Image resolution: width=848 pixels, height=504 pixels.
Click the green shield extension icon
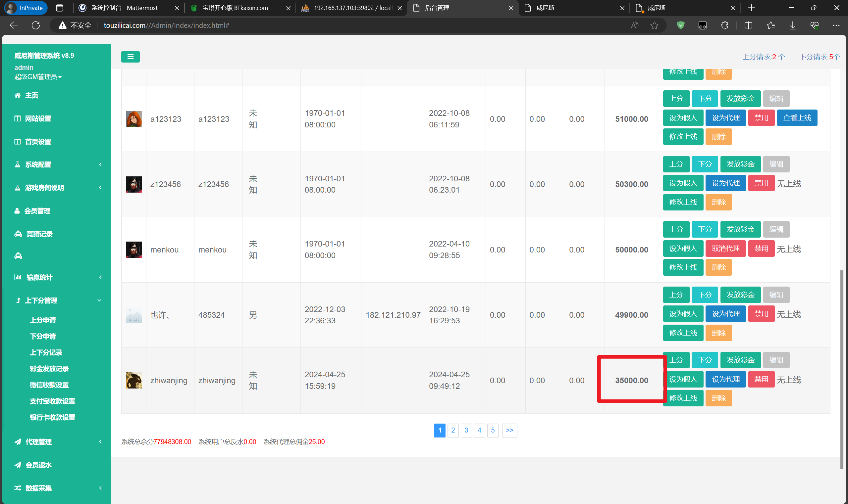[680, 25]
